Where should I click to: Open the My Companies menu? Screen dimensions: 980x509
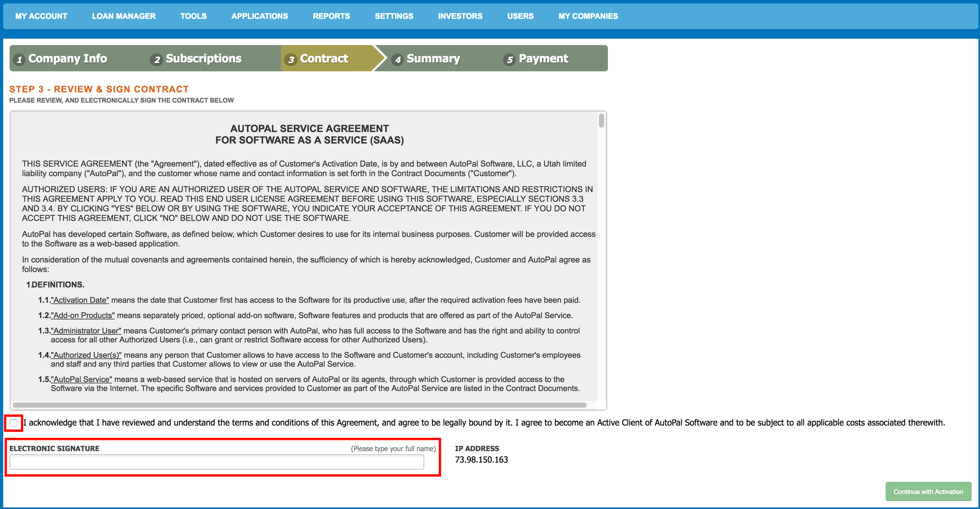588,16
